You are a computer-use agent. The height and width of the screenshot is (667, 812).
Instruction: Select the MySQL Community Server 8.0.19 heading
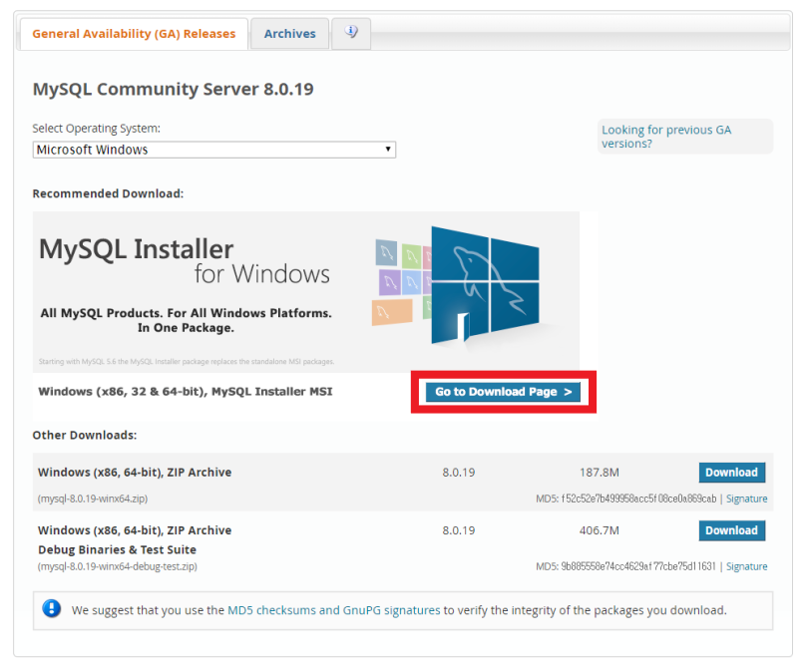point(173,89)
